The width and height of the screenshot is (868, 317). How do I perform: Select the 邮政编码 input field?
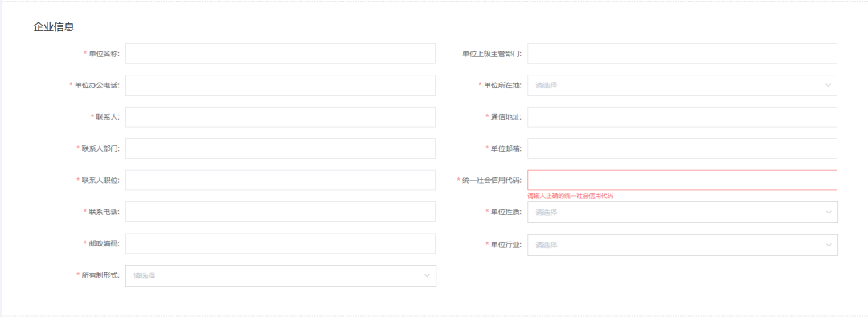[280, 243]
